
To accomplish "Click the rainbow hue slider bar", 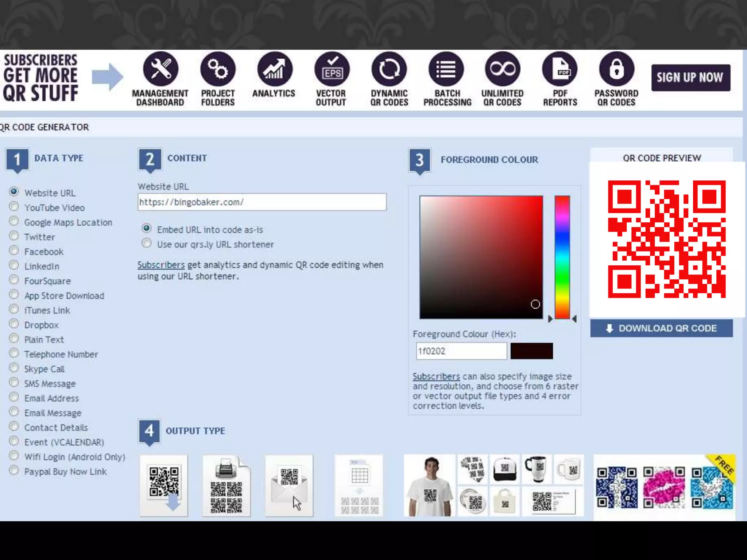I will pos(562,257).
